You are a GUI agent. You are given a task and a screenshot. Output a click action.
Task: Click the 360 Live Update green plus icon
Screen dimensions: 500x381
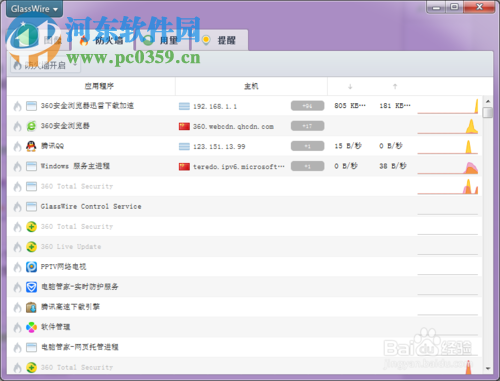pyautogui.click(x=31, y=247)
